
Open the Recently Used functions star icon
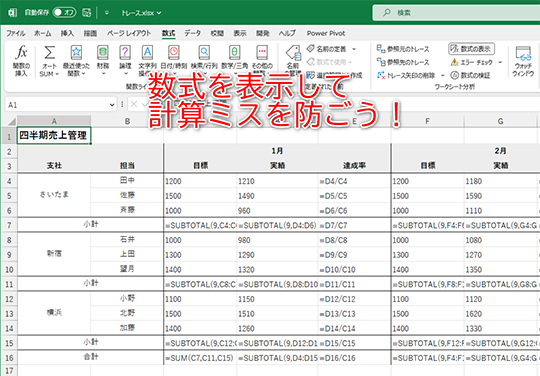click(76, 53)
